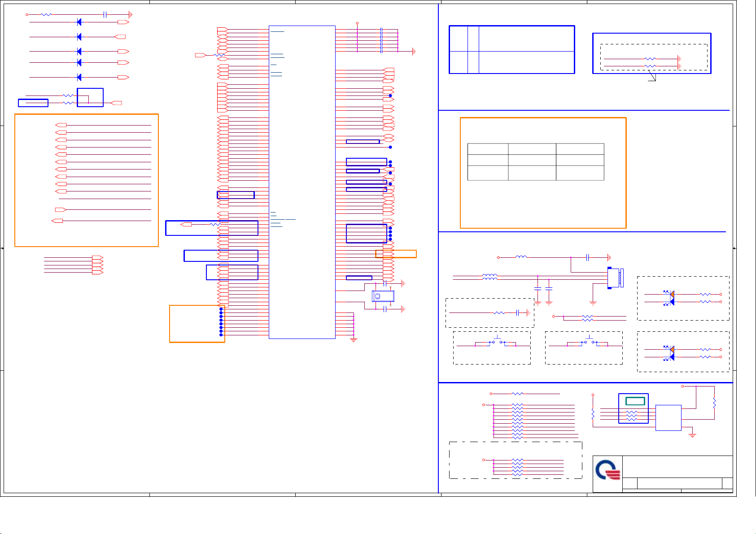Select the three-column table in the orange frame
Viewport: 756px width, 534px height.
[536, 162]
